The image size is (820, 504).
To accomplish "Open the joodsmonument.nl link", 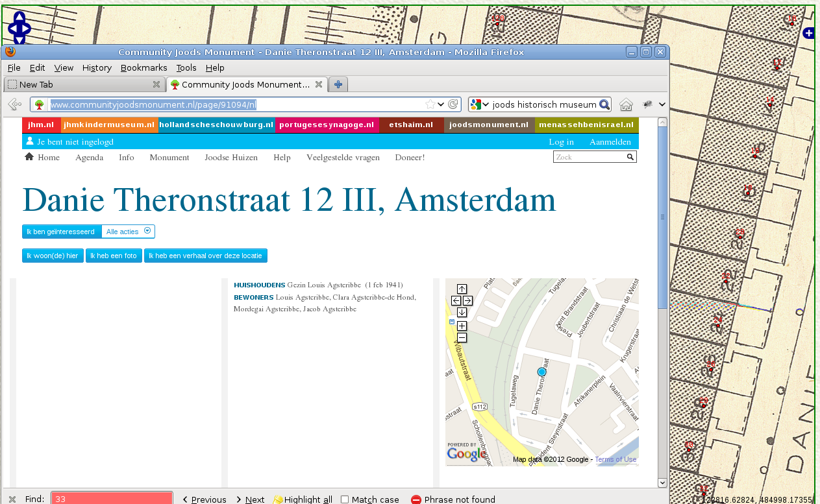I will pyautogui.click(x=489, y=125).
